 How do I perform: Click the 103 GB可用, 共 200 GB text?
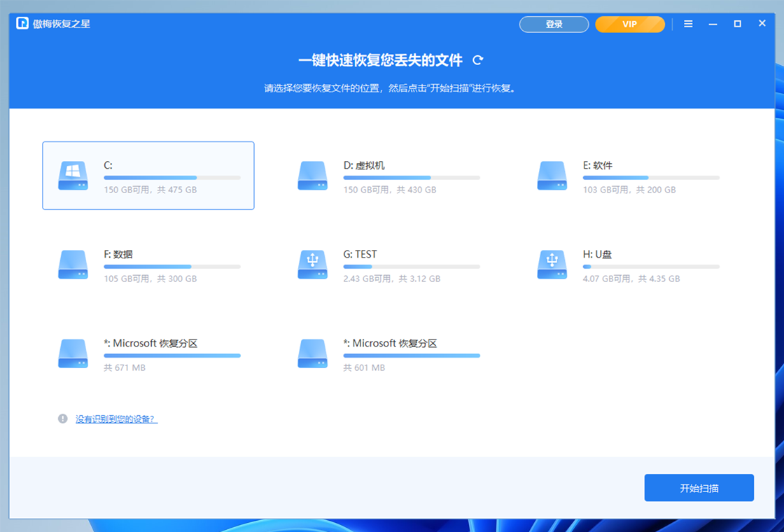629,190
